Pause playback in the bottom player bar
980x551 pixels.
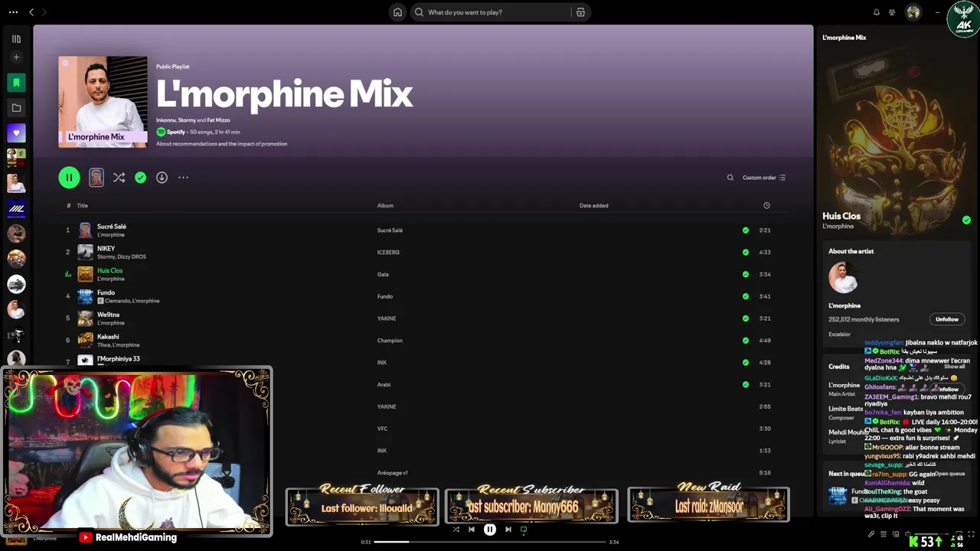coord(490,530)
